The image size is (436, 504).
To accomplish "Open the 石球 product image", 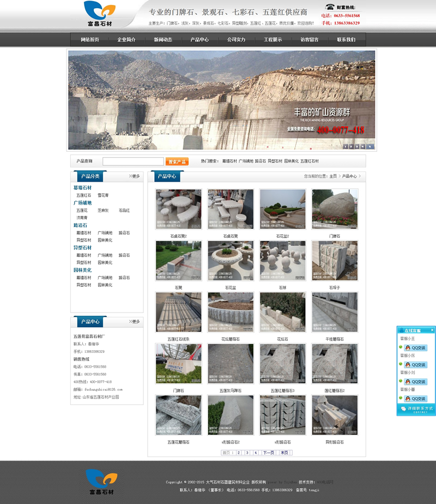I will pyautogui.click(x=282, y=261).
